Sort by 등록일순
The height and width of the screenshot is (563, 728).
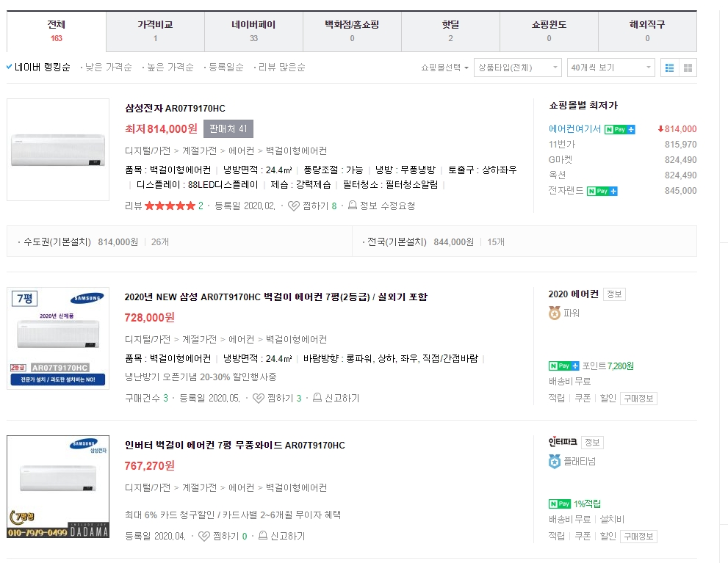coord(226,68)
